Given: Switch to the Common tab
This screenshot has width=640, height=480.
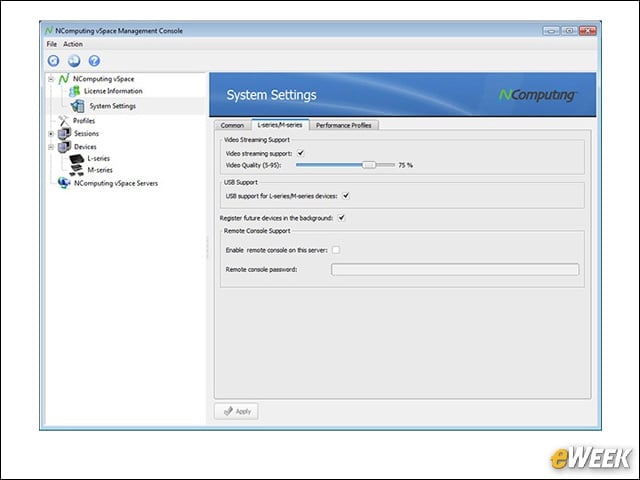Looking at the screenshot, I should (232, 125).
